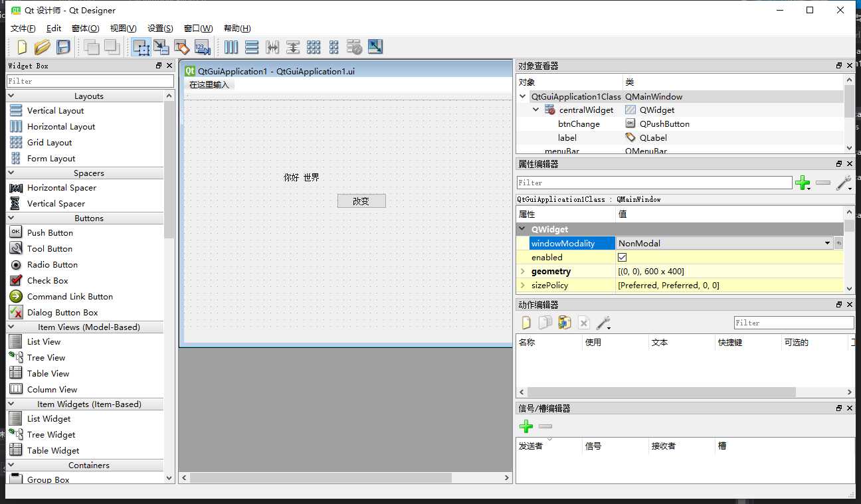Open the 帮助(H) menu
Image resolution: width=861 pixels, height=504 pixels.
(237, 28)
